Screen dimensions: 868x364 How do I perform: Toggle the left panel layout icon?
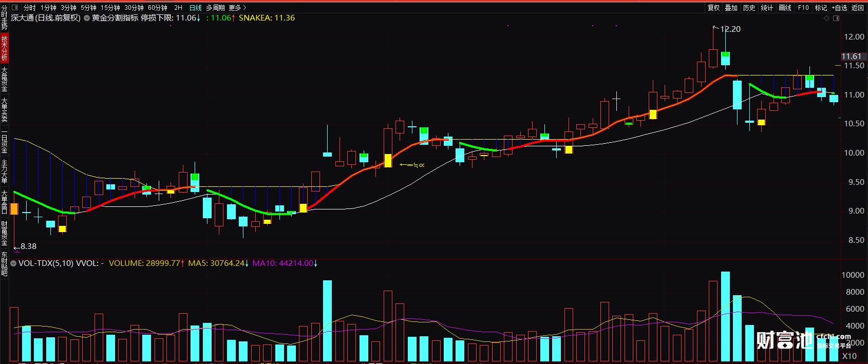pyautogui.click(x=14, y=8)
